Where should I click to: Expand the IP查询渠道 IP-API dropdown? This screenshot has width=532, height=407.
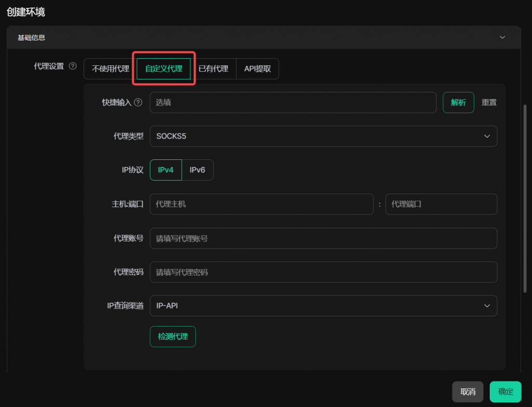(323, 306)
